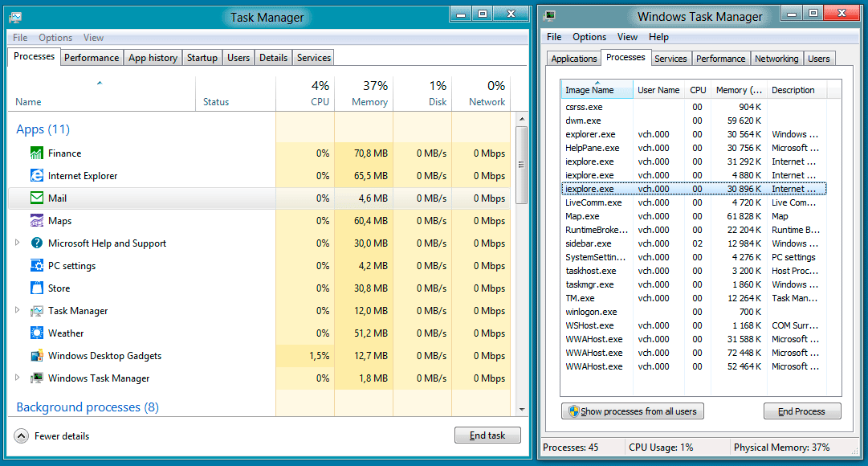
Task: Click Background processes (8) group heading
Action: click(x=88, y=407)
